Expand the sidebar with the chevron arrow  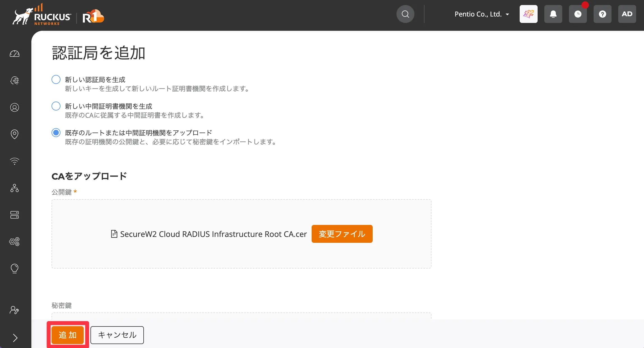[15, 338]
